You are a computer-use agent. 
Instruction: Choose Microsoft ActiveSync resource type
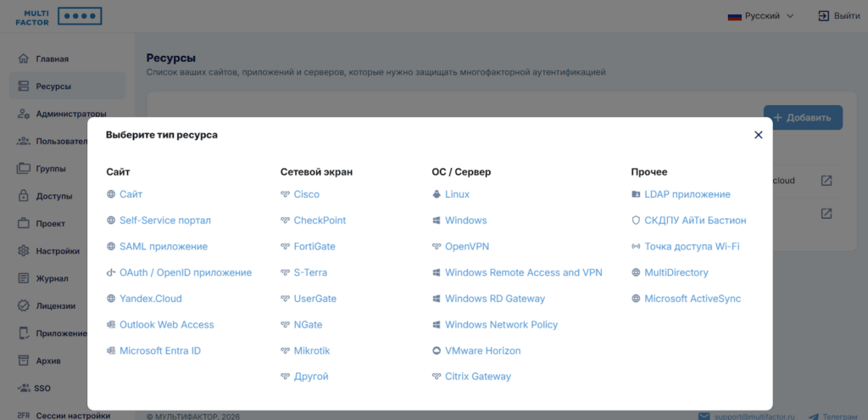(x=693, y=299)
